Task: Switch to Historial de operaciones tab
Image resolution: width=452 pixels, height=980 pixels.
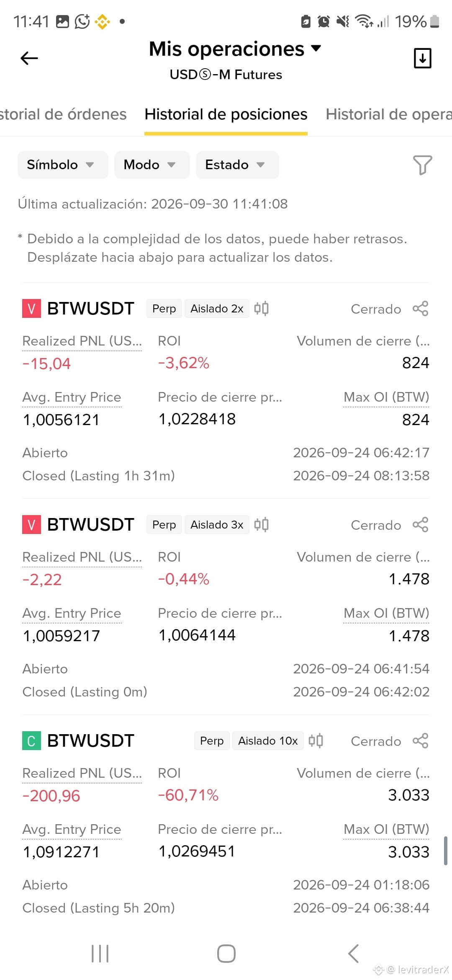Action: click(389, 114)
